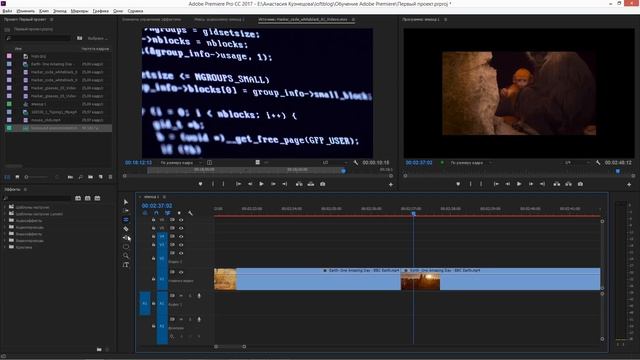Screen dimensions: 640x360
Task: Toggle lock on track V1
Action: pos(153,279)
